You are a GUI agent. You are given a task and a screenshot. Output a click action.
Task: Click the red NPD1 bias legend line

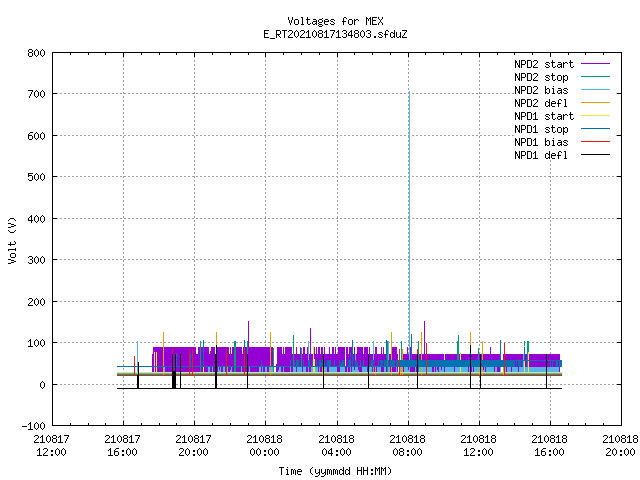pos(595,142)
